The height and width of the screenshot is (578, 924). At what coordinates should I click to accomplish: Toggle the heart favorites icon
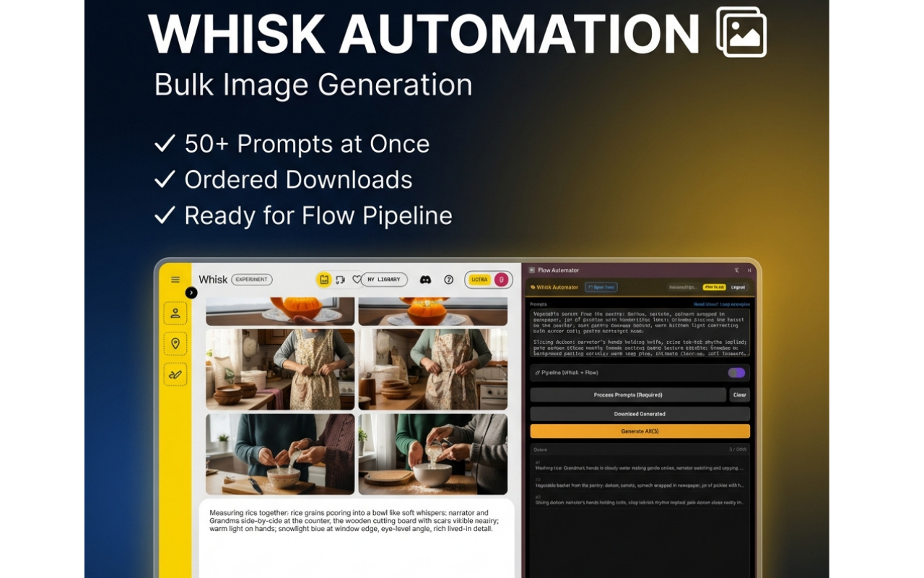tap(357, 280)
